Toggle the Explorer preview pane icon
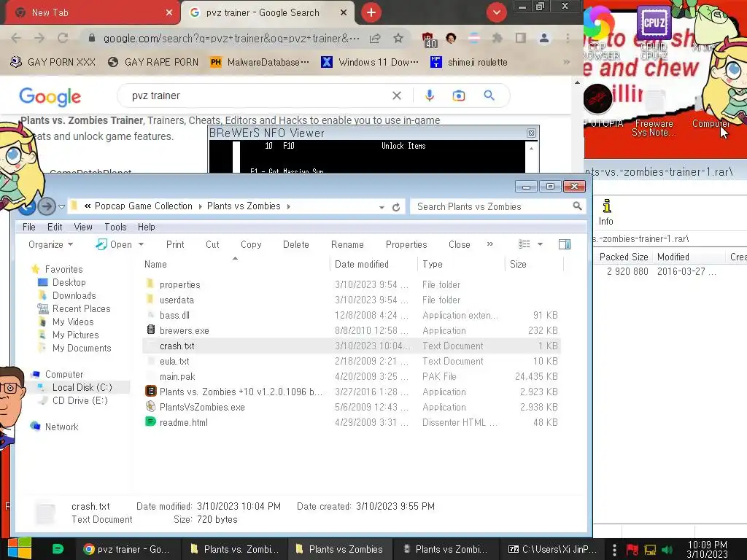Image resolution: width=747 pixels, height=560 pixels. click(x=565, y=244)
